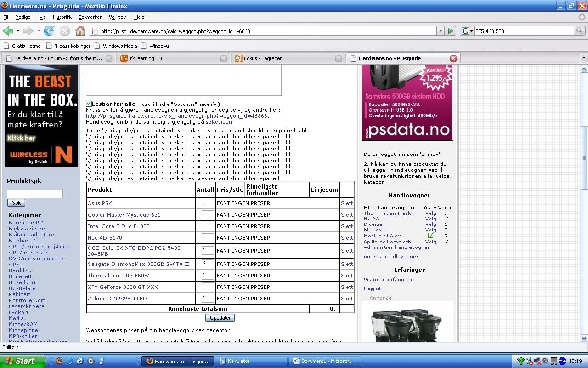Open the Rediger menu
This screenshot has width=588, height=368.
click(x=23, y=17)
